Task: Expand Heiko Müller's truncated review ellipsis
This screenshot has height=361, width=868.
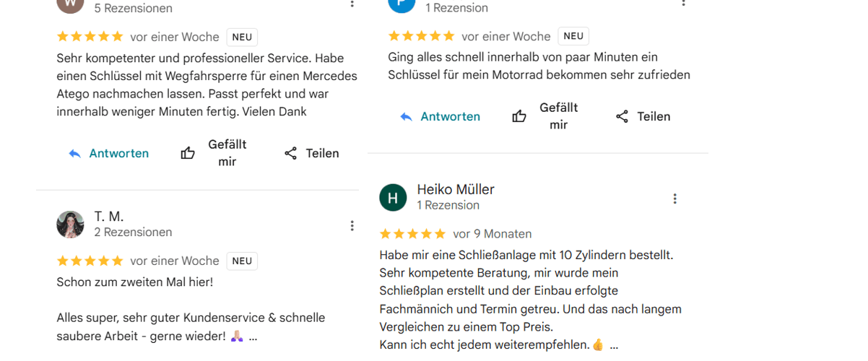Action: pos(614,345)
